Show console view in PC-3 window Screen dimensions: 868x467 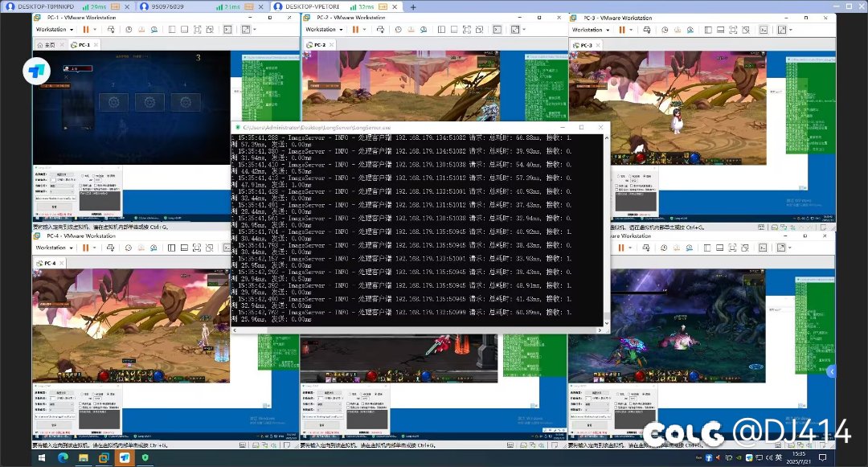[764, 30]
